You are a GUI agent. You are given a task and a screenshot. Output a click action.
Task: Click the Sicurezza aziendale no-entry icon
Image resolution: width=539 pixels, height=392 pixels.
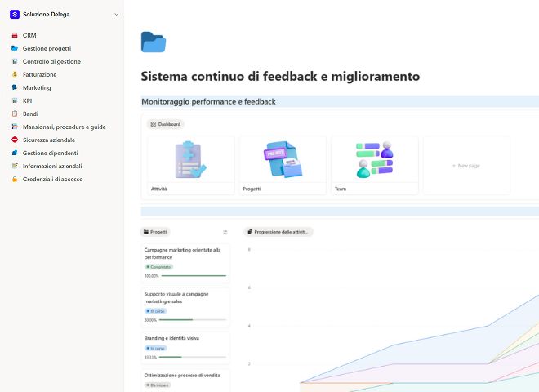pos(15,140)
